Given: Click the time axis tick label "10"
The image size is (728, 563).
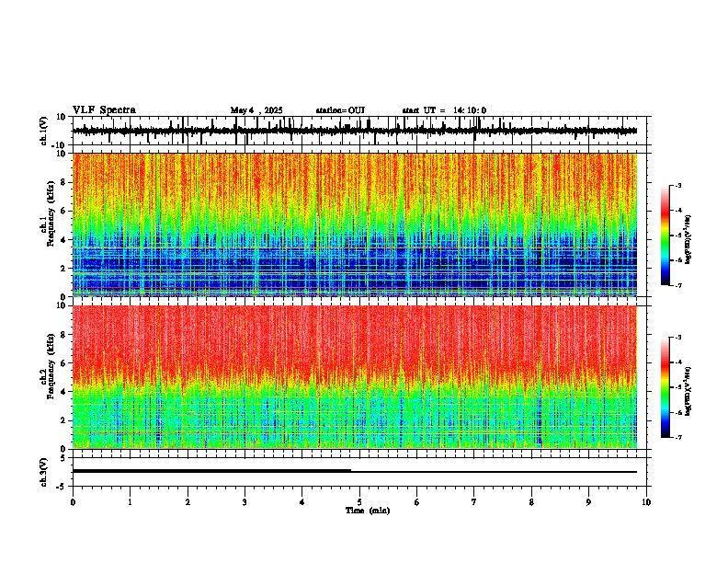Looking at the screenshot, I should 646,502.
